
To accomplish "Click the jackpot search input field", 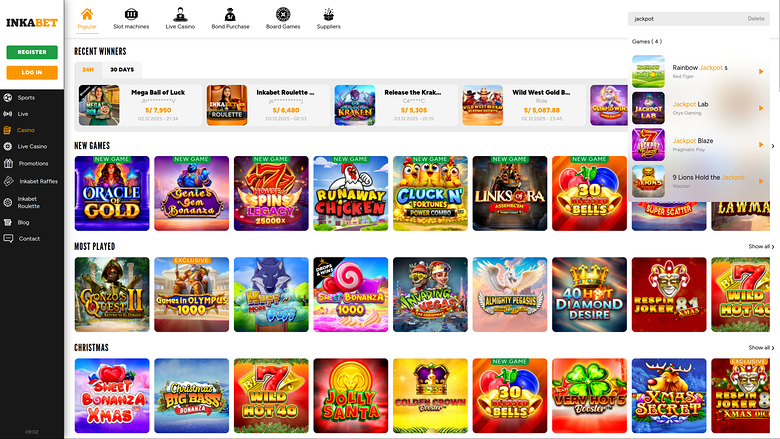I will [x=686, y=19].
